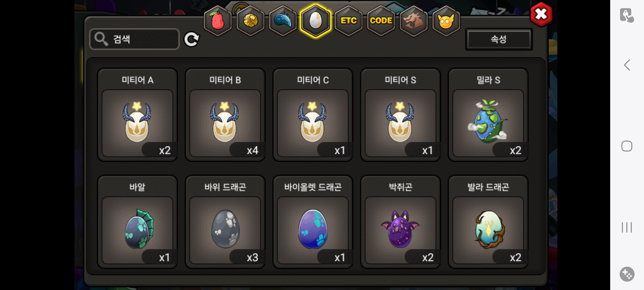The height and width of the screenshot is (290, 644).
Task: Select the gold nugget category tab
Action: click(x=250, y=21)
